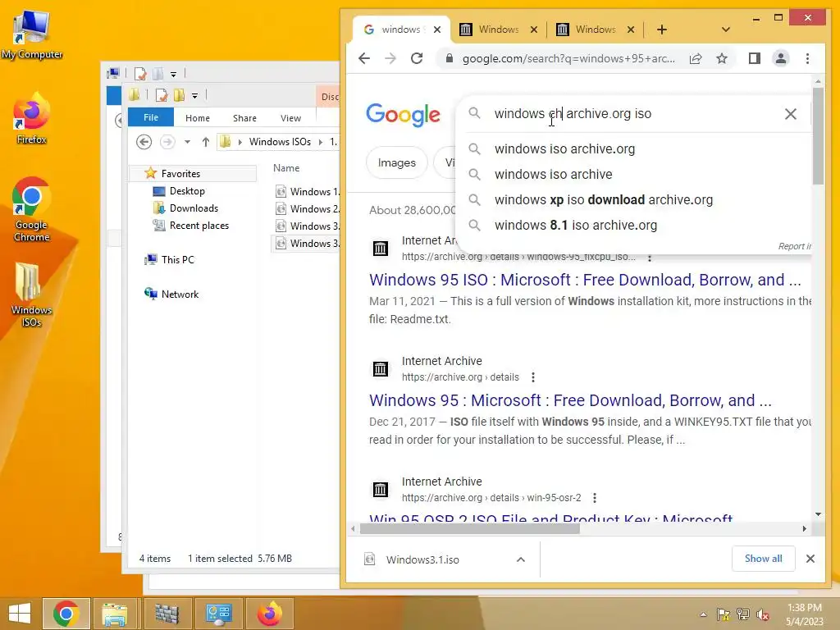Click Explorer's Up one level arrow

tap(206, 142)
